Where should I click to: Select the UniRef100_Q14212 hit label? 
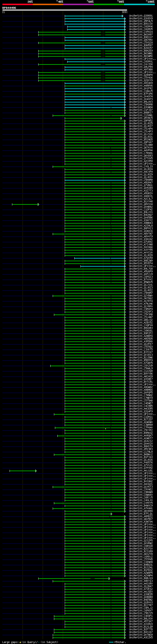[x=141, y=441]
